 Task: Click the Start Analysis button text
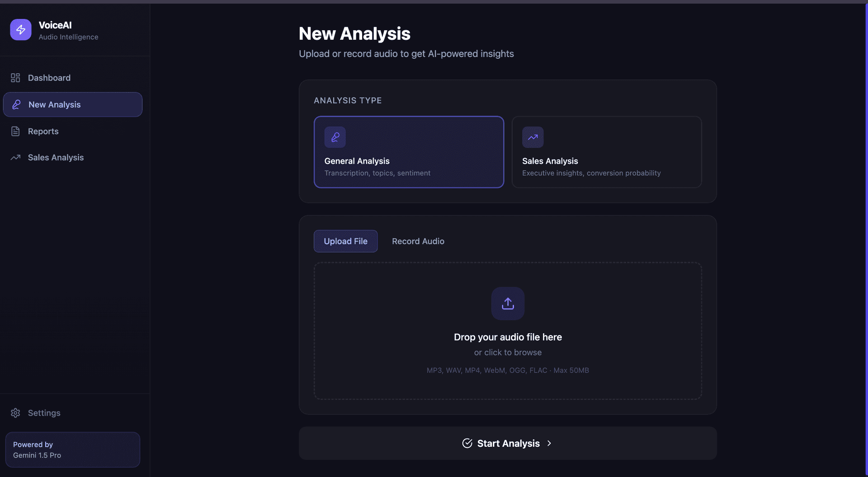coord(508,443)
